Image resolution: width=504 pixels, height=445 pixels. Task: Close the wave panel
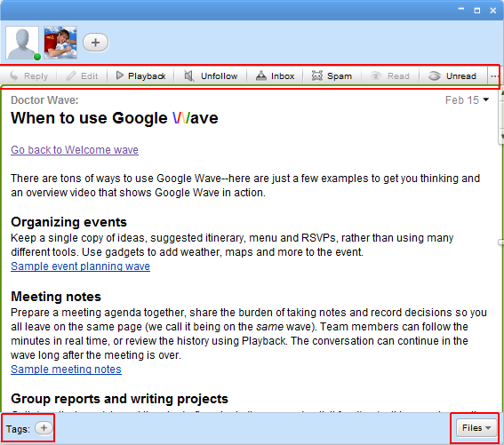tap(493, 11)
